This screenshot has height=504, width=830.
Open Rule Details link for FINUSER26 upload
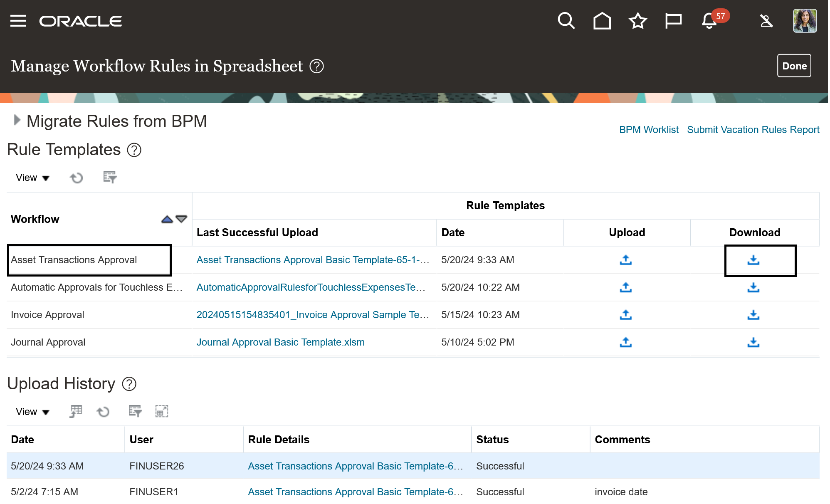(355, 466)
